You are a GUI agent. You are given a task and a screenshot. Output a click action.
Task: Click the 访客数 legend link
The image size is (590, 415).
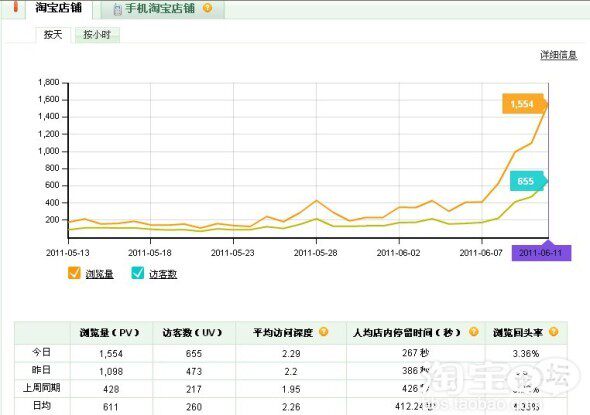(x=163, y=274)
